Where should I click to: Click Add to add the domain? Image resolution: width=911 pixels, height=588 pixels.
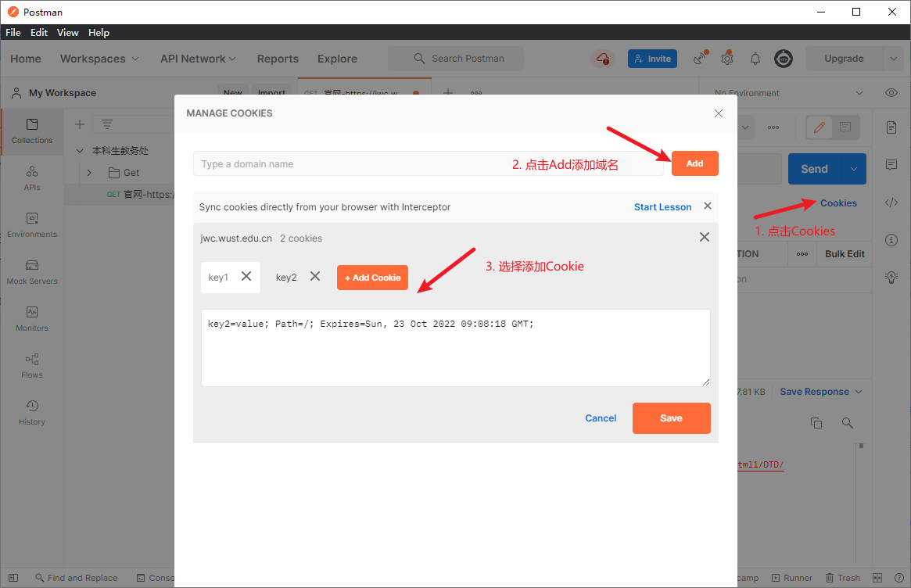tap(695, 163)
